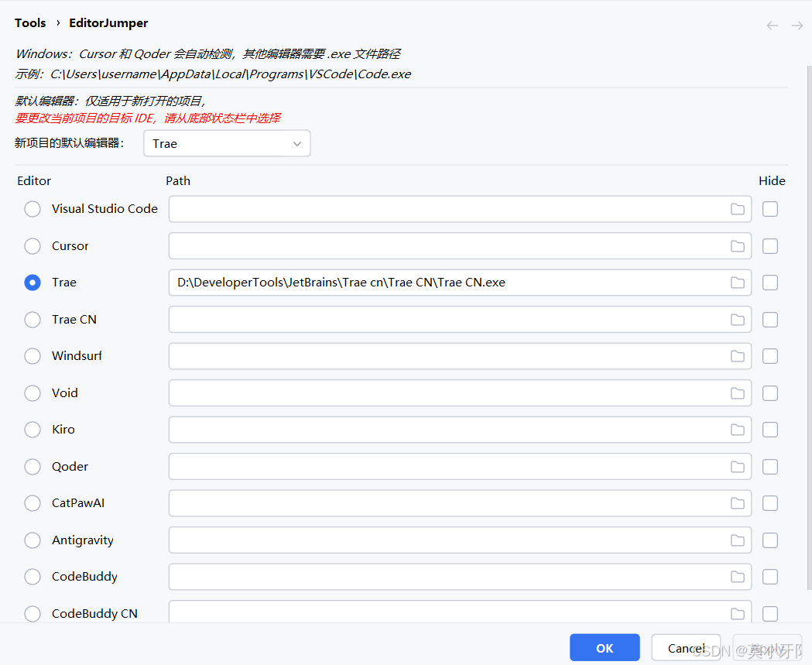
Task: Tick Hide checkbox for Antigravity
Action: (770, 540)
